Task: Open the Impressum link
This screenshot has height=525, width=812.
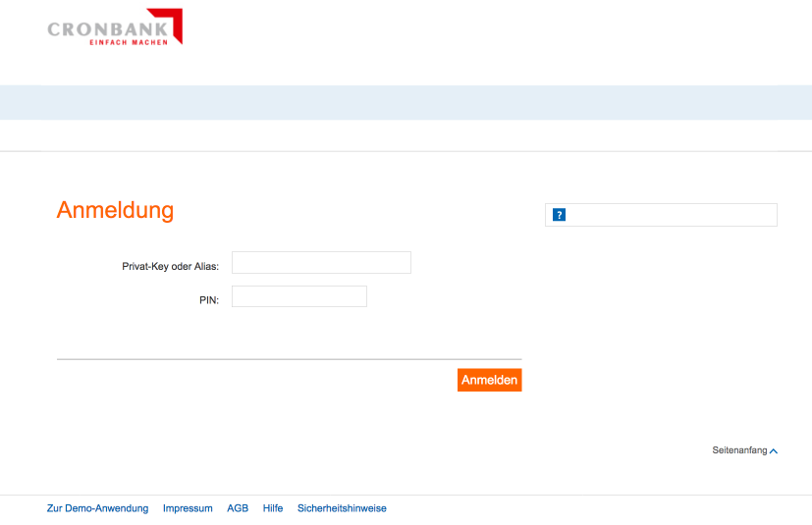Action: pyautogui.click(x=188, y=508)
